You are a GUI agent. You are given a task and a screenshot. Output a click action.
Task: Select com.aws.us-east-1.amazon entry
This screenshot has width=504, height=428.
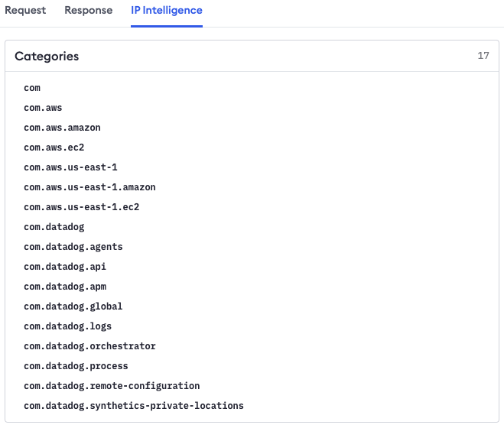89,187
